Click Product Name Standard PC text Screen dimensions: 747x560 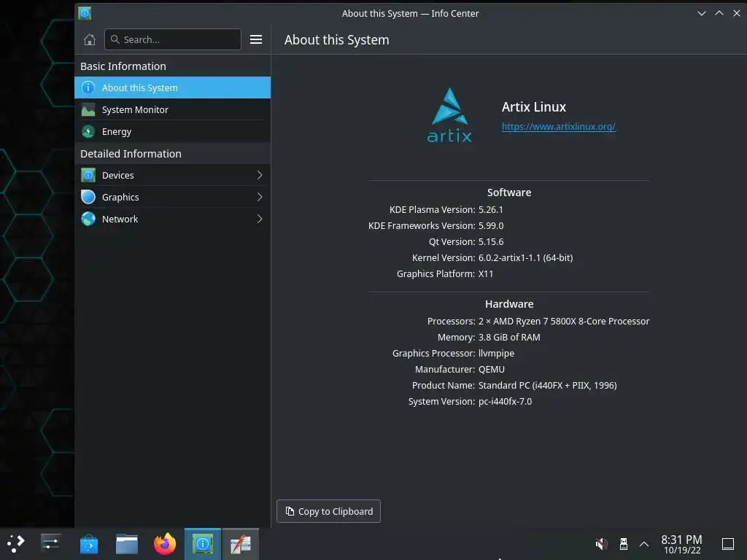[x=547, y=385]
